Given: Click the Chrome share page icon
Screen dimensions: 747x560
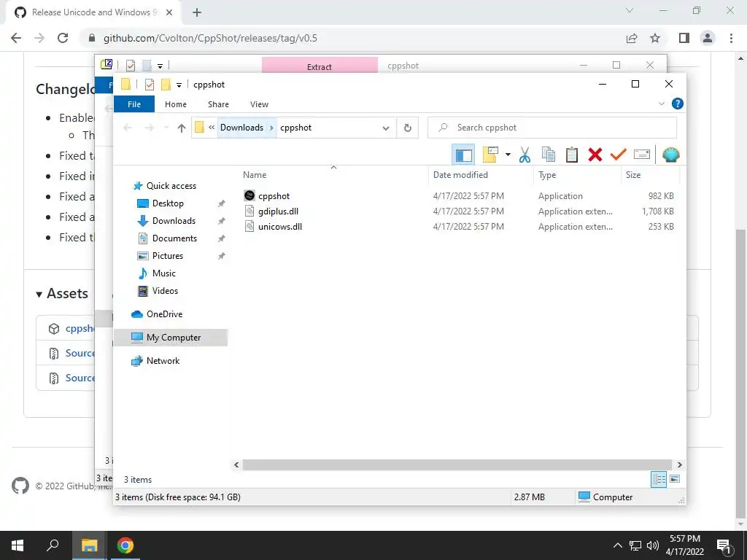Looking at the screenshot, I should point(632,38).
